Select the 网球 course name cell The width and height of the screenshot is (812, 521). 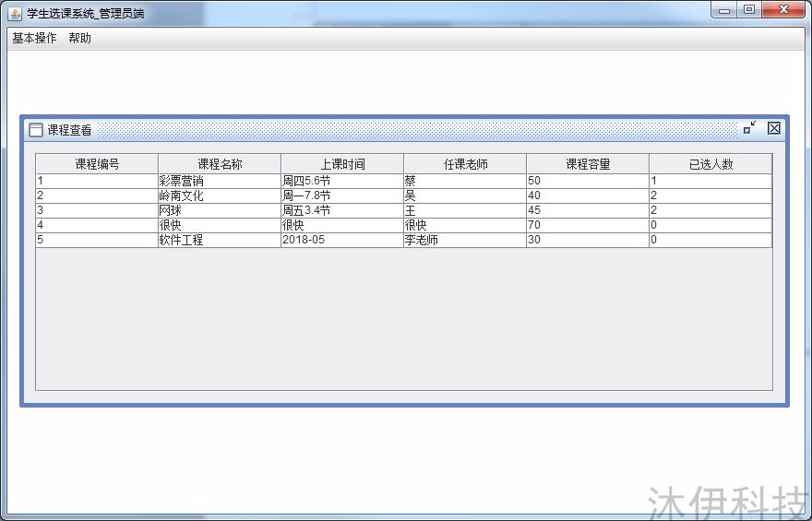220,210
